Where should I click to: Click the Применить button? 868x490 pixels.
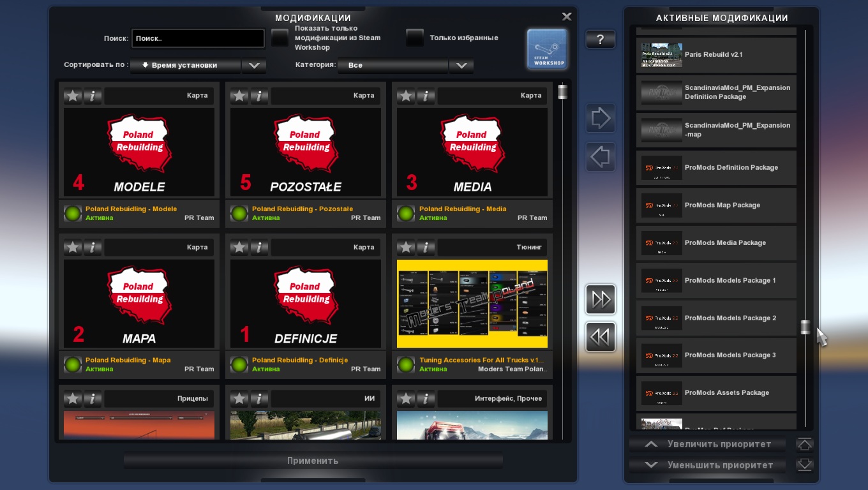point(313,461)
